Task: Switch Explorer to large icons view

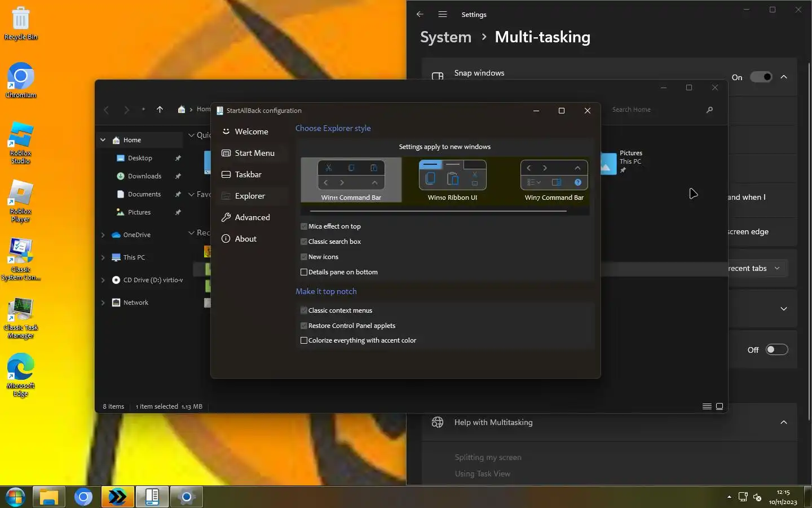Action: 720,406
